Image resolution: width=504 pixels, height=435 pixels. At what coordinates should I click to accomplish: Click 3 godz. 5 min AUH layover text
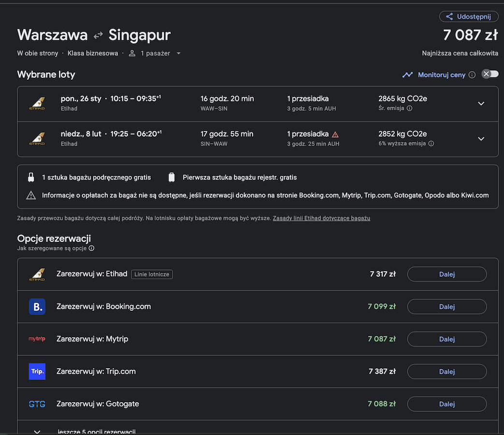[312, 109]
